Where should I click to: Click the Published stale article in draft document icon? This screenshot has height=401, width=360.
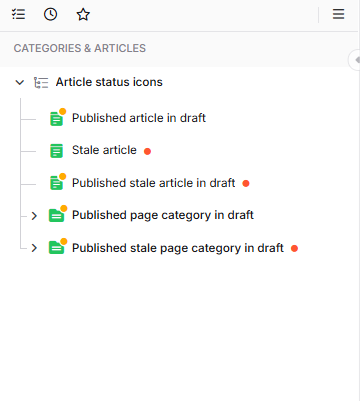tap(57, 182)
